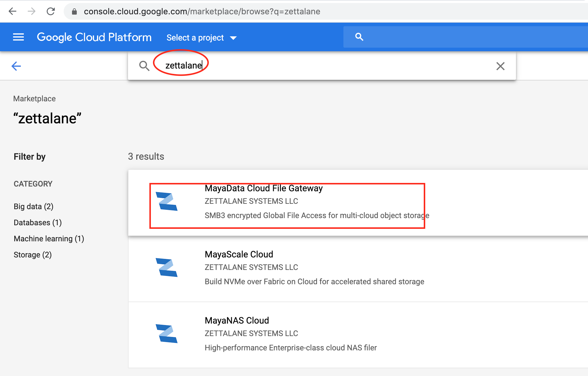Viewport: 588px width, 376px height.
Task: Click the Google Cloud Platform title
Action: [x=94, y=37]
